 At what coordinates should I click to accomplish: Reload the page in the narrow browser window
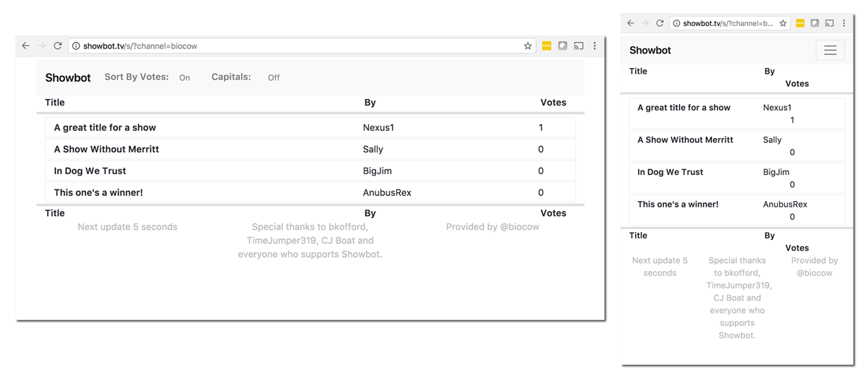(660, 23)
